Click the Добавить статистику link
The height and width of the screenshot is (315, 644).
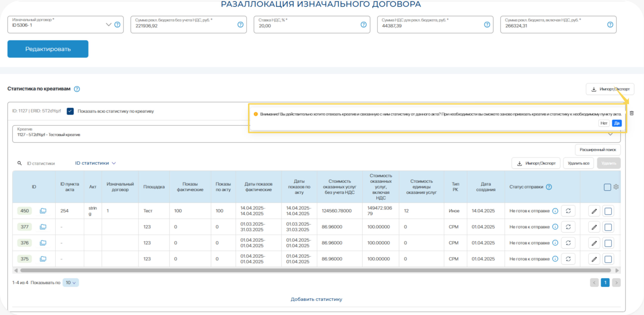tap(316, 299)
